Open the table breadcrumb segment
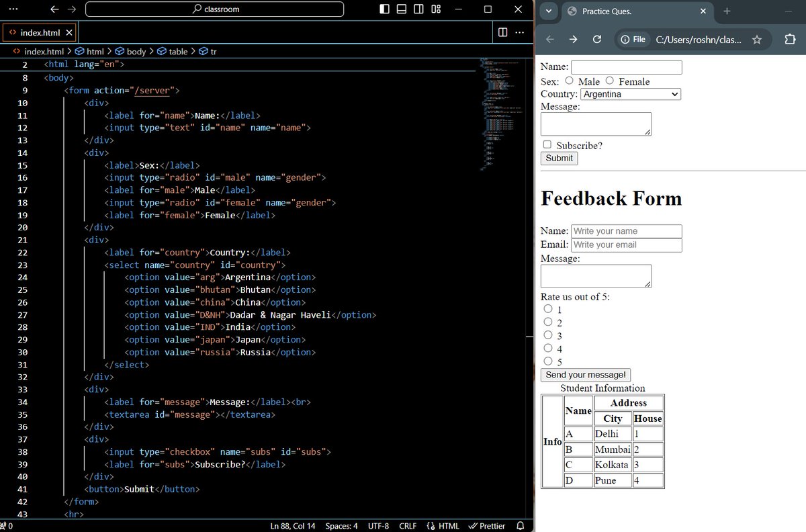Viewport: 806px width, 532px height. 173,52
